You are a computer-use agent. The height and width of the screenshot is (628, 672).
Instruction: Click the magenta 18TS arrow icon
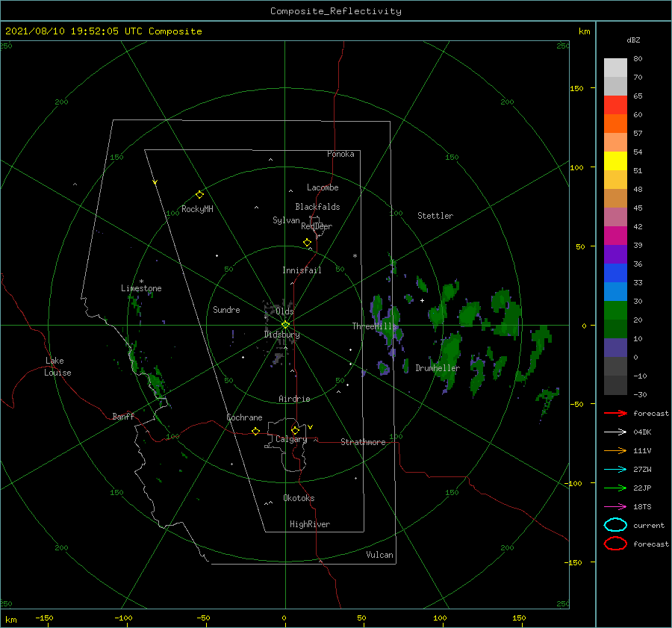pos(615,507)
